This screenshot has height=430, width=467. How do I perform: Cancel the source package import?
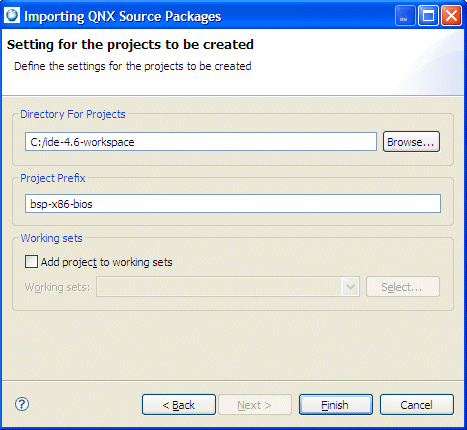point(417,405)
